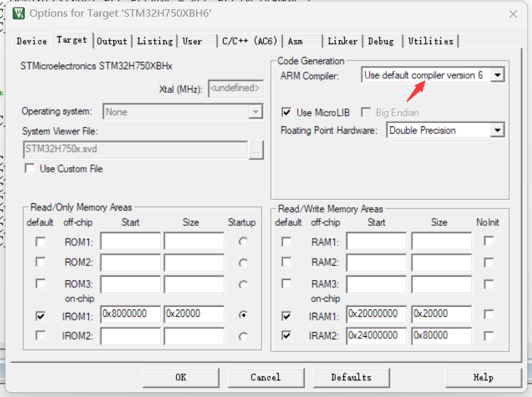This screenshot has height=397, width=532.
Task: Open the User tab
Action: tap(197, 41)
